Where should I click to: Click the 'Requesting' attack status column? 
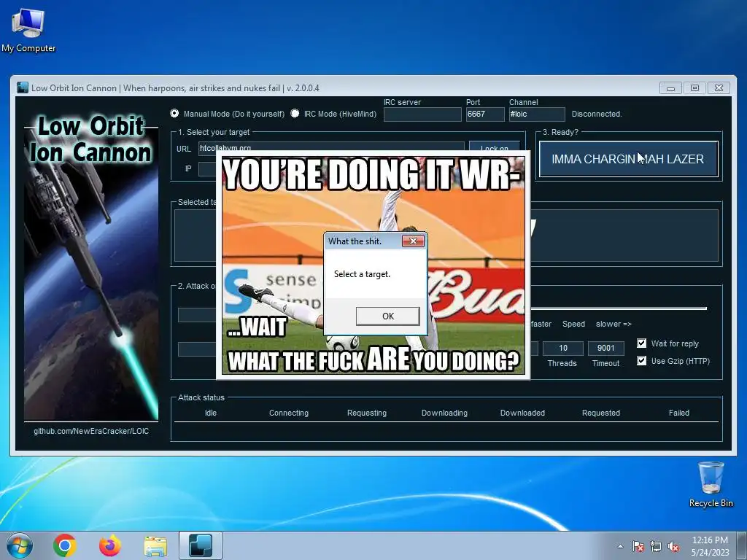point(367,413)
